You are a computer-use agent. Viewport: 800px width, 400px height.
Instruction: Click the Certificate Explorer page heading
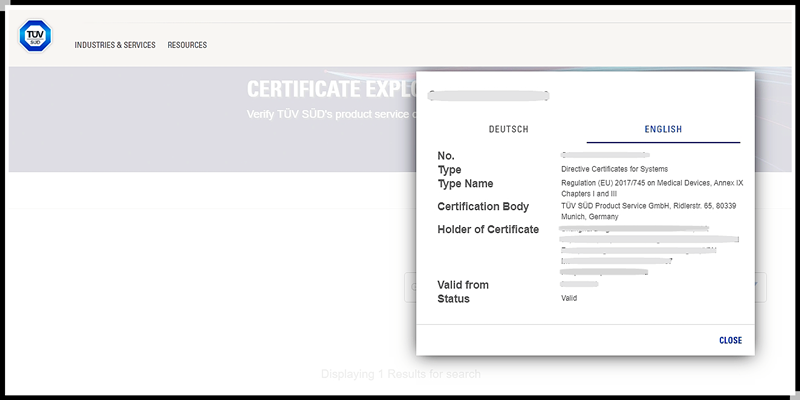point(332,89)
